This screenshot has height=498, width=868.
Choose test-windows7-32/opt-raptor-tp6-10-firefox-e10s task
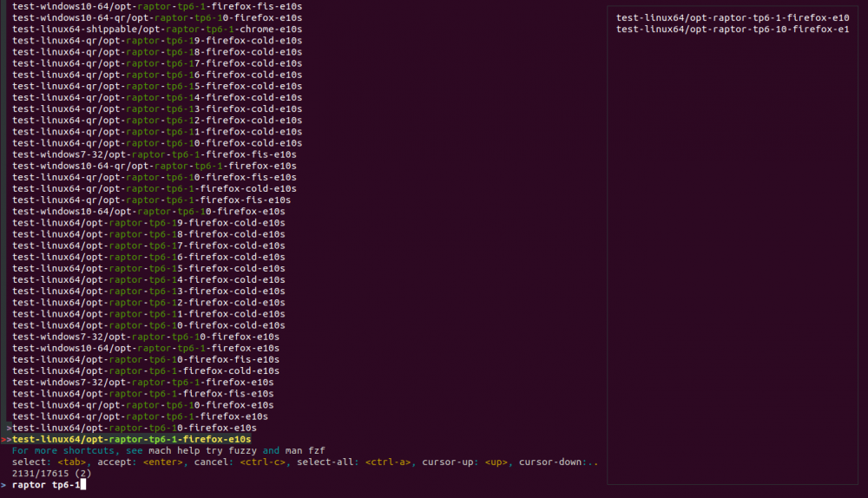tap(146, 337)
